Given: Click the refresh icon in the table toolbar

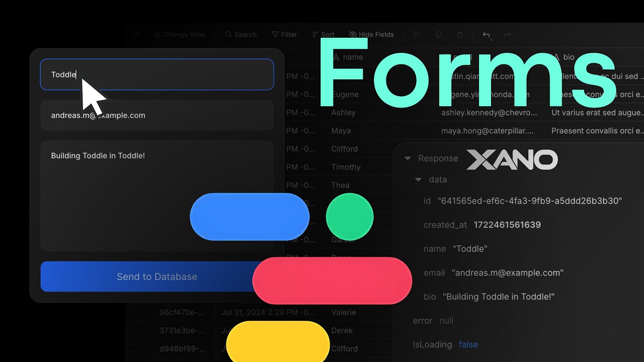Looking at the screenshot, I should 135,35.
